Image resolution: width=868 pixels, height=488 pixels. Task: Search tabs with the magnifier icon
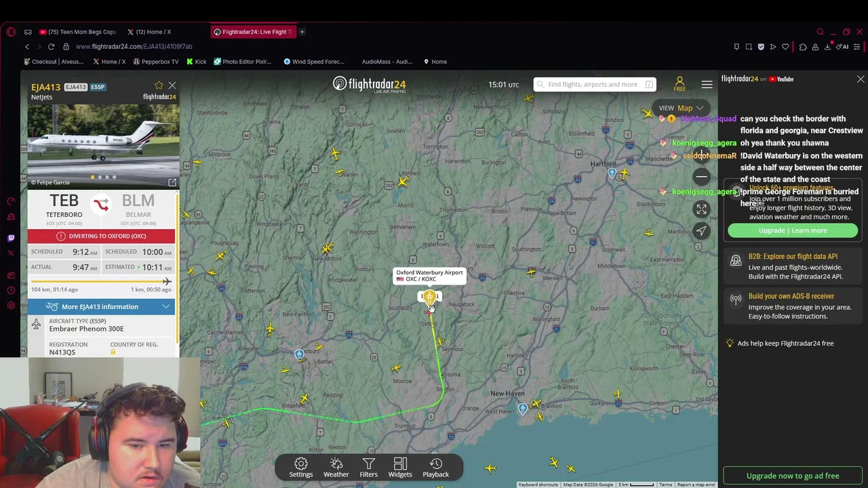tap(820, 32)
